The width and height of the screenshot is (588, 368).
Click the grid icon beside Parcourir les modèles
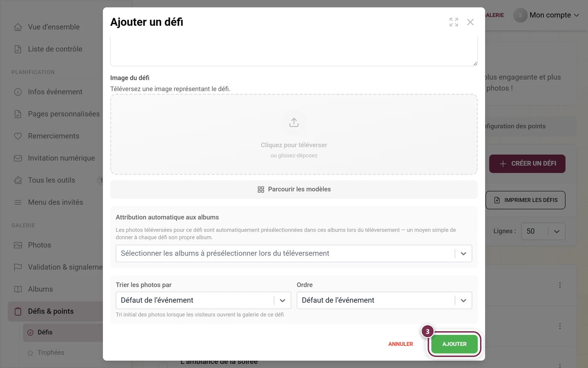pos(261,189)
